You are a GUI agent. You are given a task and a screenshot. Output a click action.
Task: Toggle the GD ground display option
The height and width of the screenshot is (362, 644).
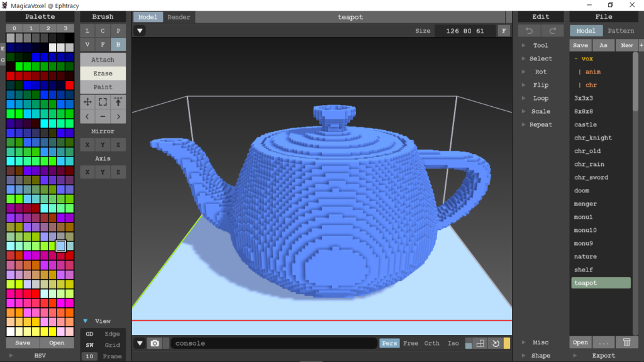[x=89, y=334]
